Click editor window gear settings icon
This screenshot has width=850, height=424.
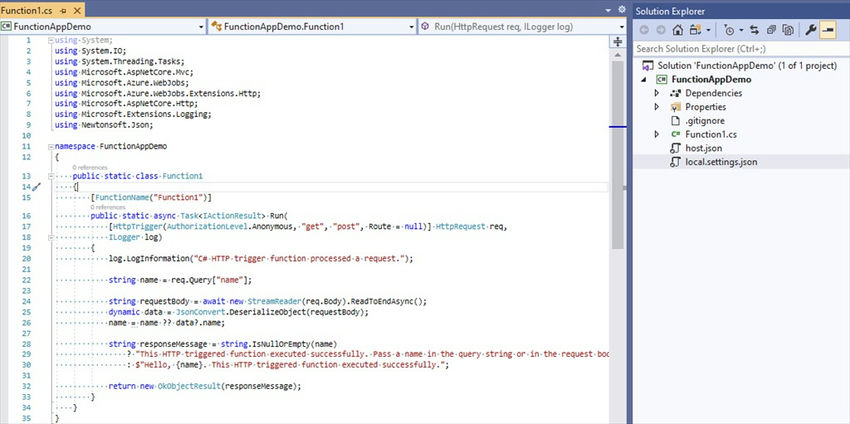622,10
